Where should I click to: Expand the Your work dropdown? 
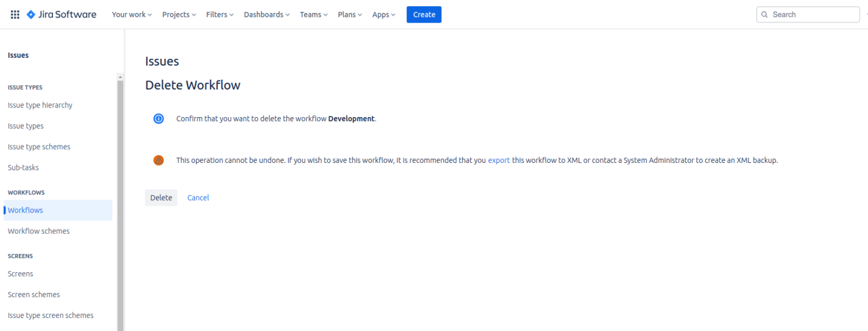pos(132,15)
